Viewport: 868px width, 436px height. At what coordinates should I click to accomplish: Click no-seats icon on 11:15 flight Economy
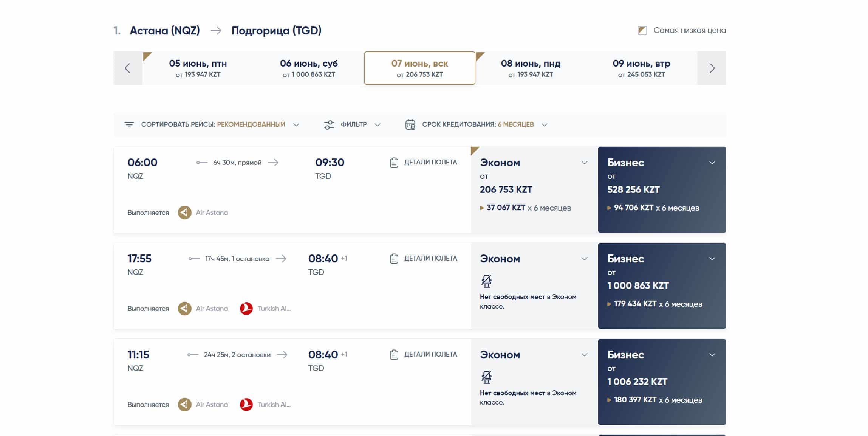(486, 377)
